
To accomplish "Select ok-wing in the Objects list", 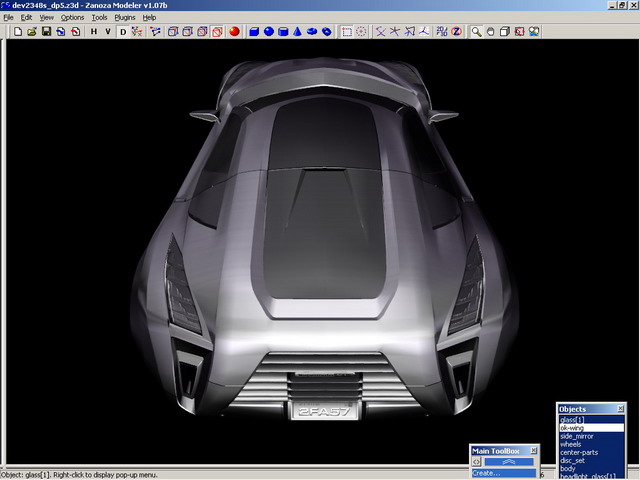I will [x=572, y=428].
